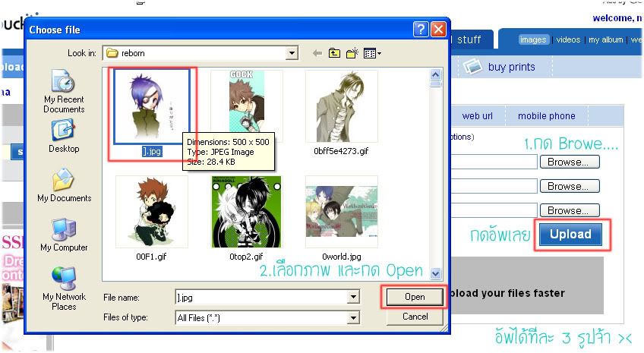Click the file name label ].jpg
The height and width of the screenshot is (353, 644).
[x=152, y=152]
